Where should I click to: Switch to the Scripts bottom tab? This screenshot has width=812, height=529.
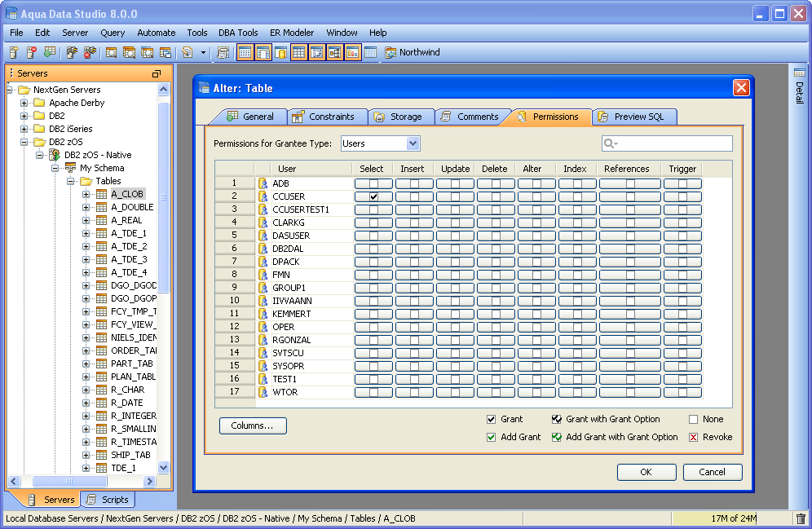tap(108, 500)
